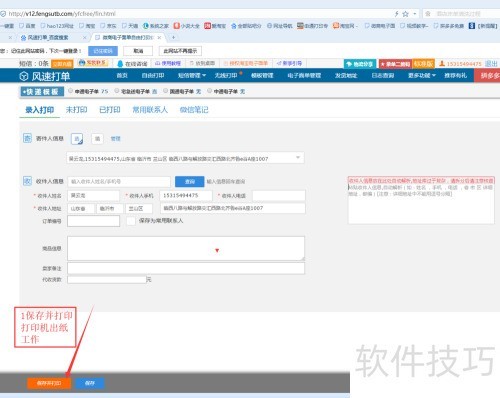
Task: Click the 代收货款 amount input field
Action: (x=107, y=279)
